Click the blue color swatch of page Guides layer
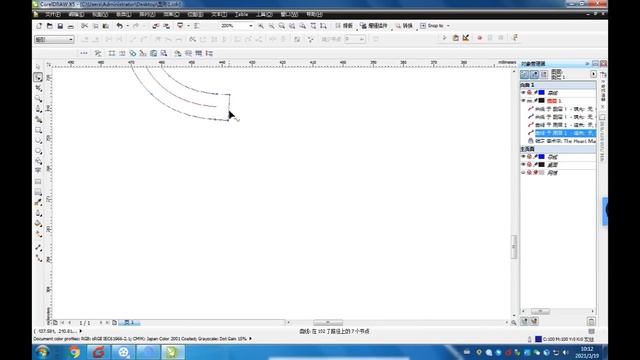The height and width of the screenshot is (360, 640). (x=542, y=93)
